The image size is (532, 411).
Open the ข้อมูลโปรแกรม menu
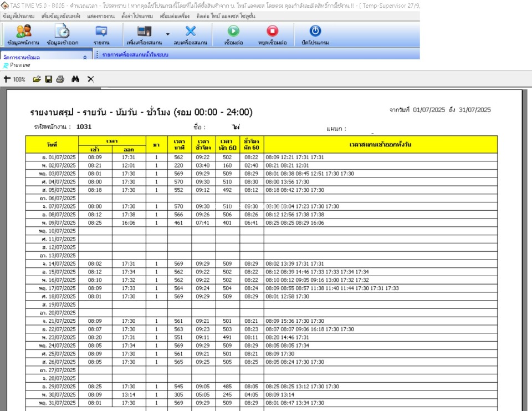point(18,17)
